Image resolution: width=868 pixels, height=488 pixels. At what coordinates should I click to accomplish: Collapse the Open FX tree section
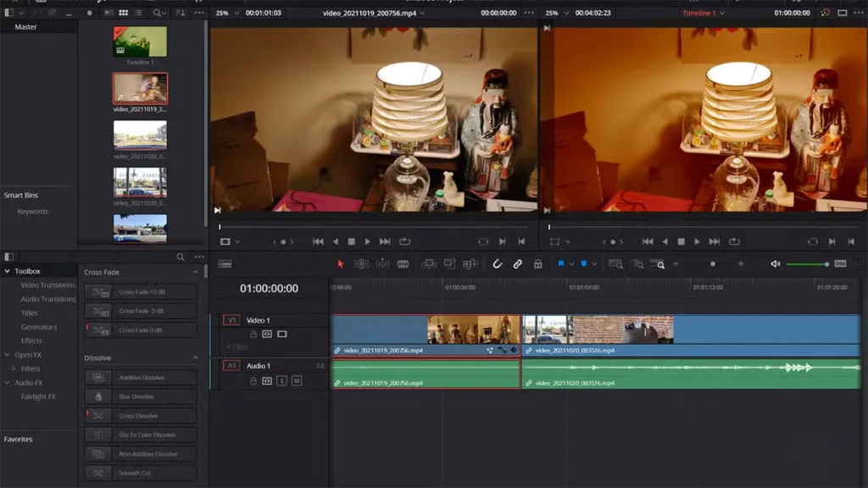point(7,355)
